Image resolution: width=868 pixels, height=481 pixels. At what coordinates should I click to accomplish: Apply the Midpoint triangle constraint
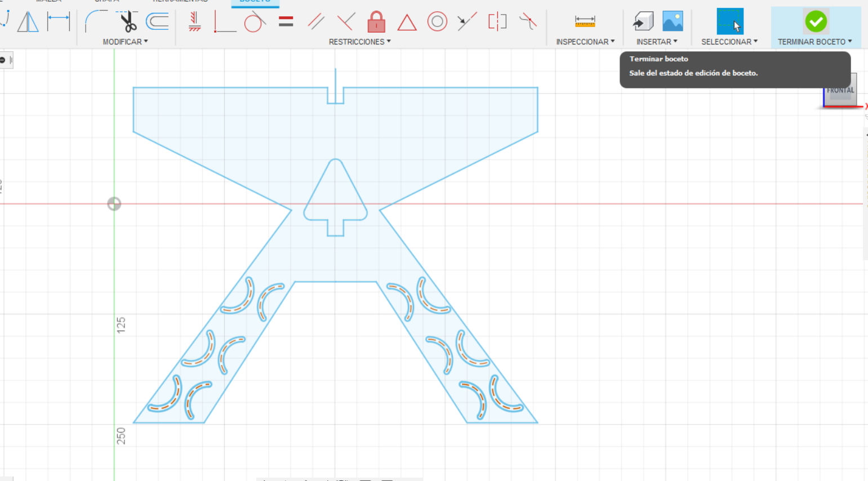click(x=407, y=22)
